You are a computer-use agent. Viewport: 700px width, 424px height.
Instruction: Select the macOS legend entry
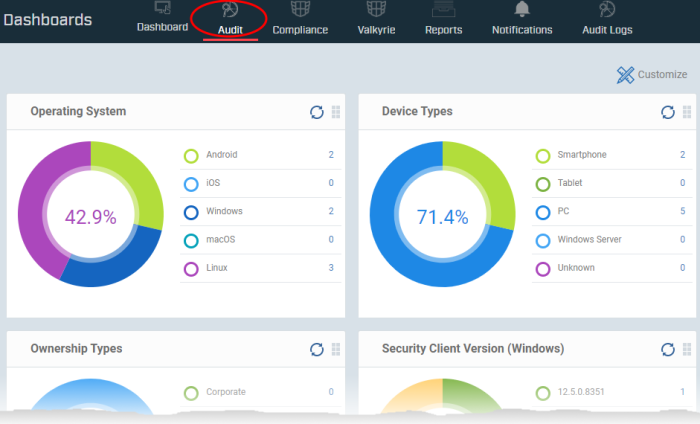[260, 240]
